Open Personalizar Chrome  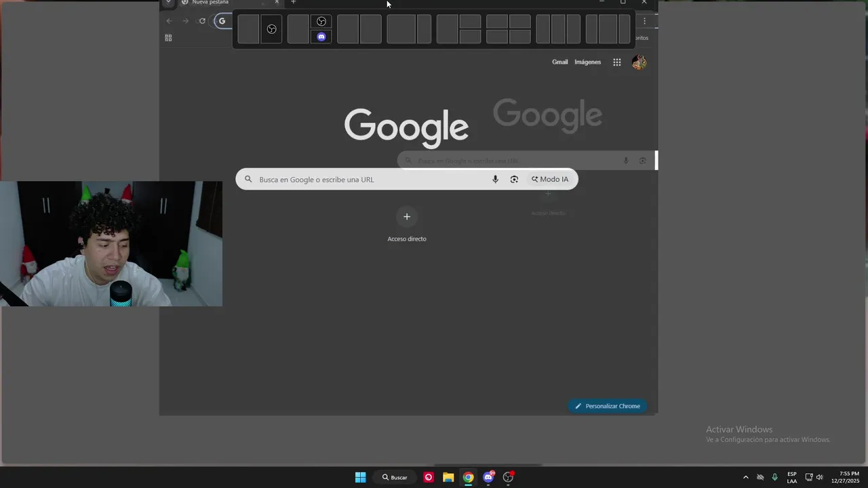(x=608, y=406)
